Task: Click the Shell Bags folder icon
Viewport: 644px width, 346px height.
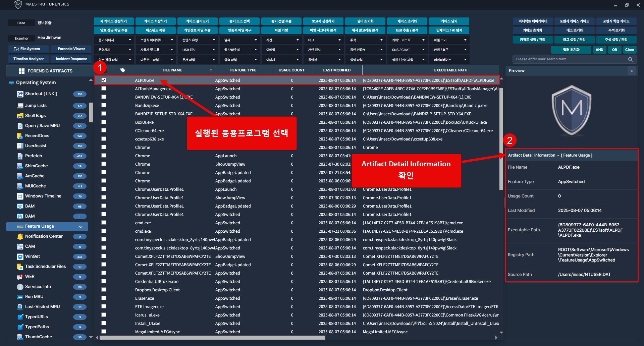Action: point(20,116)
